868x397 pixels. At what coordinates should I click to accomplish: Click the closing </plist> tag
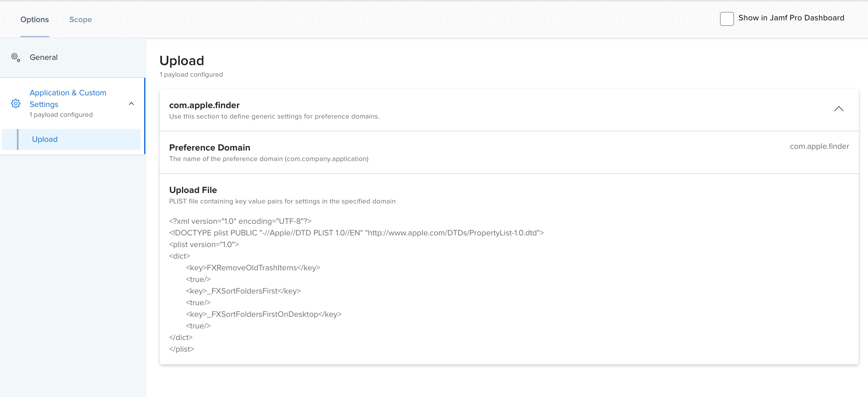[x=181, y=349]
